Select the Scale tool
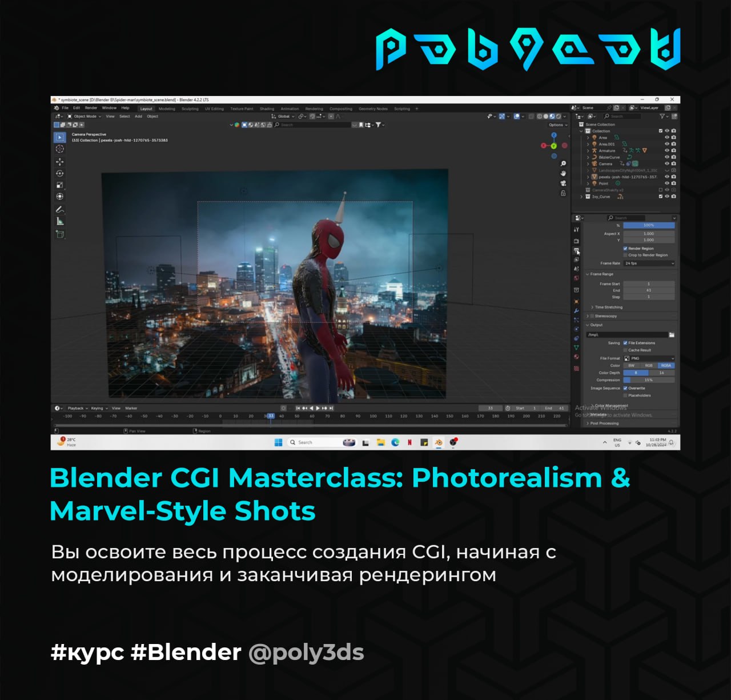 [x=59, y=185]
